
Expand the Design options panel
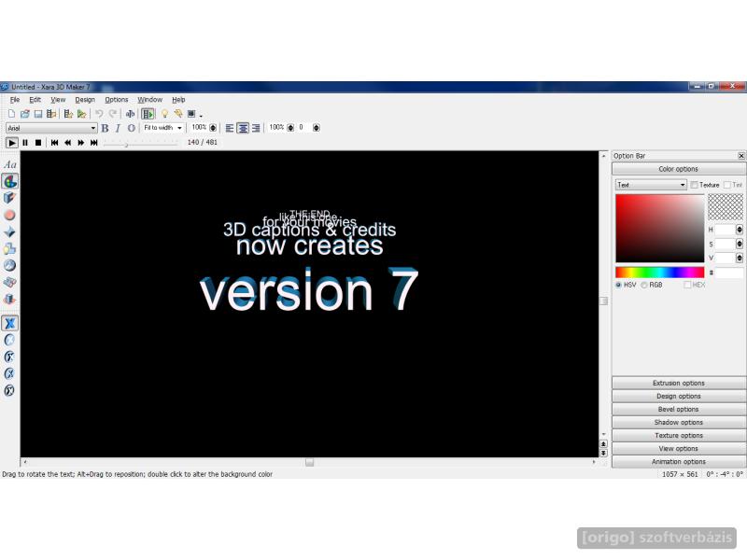click(x=679, y=396)
